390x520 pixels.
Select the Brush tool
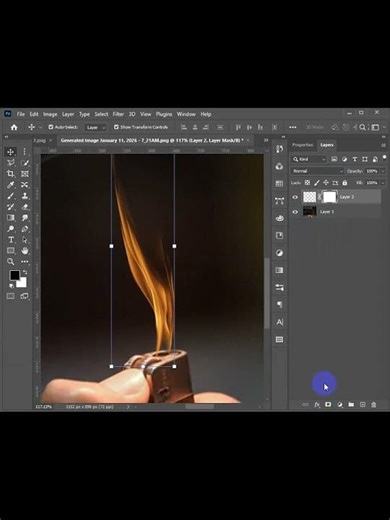pyautogui.click(x=11, y=196)
